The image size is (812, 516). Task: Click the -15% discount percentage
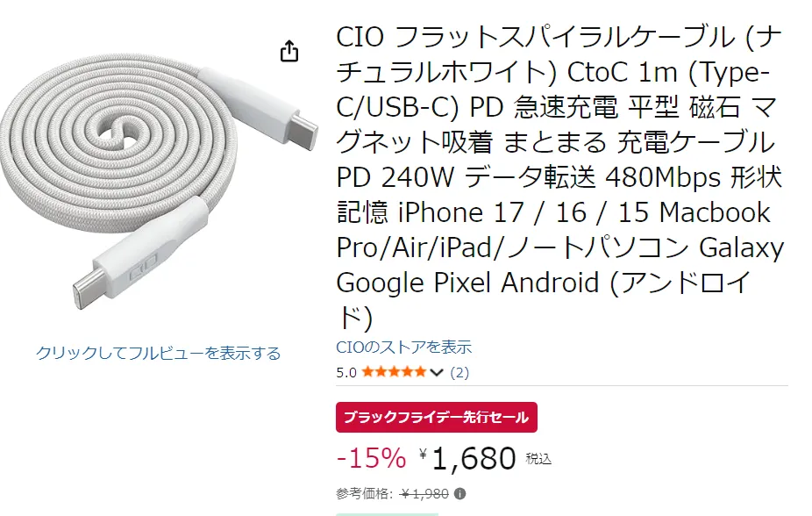pyautogui.click(x=371, y=458)
